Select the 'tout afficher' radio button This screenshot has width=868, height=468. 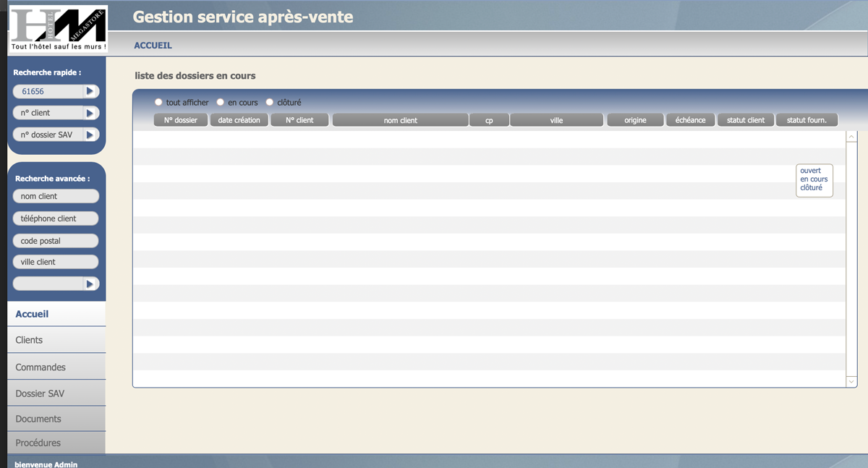point(158,102)
